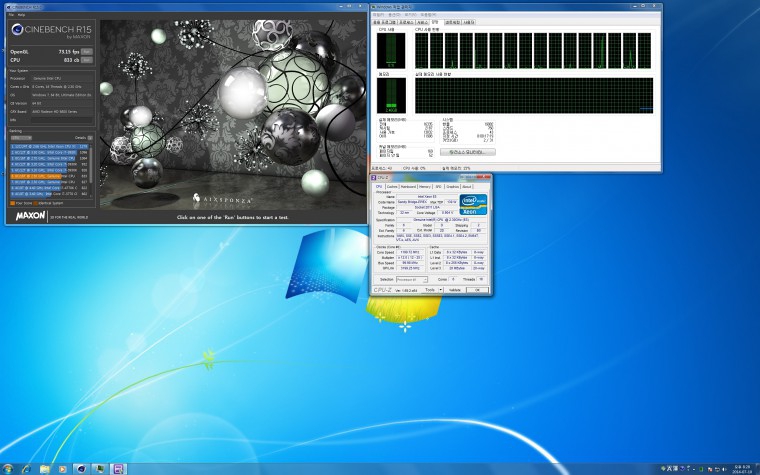Switch to CPU-Z via its taskbar icon
This screenshot has height=475, width=760.
(x=118, y=469)
